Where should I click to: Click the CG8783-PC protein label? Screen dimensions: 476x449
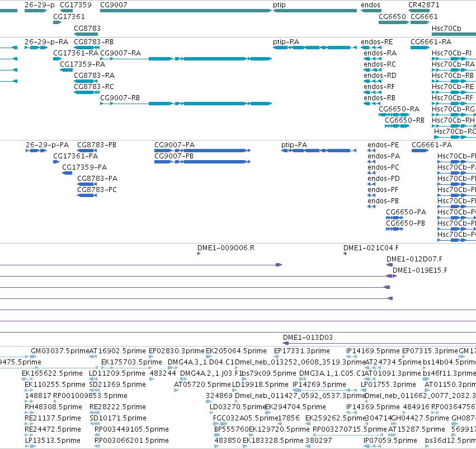(97, 190)
